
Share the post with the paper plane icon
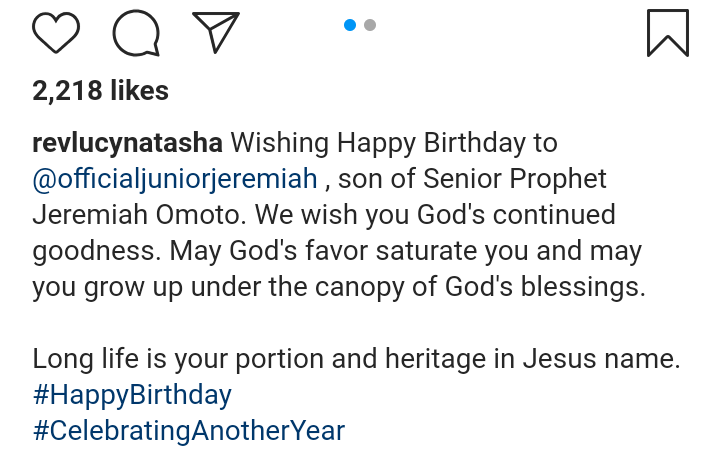click(216, 32)
